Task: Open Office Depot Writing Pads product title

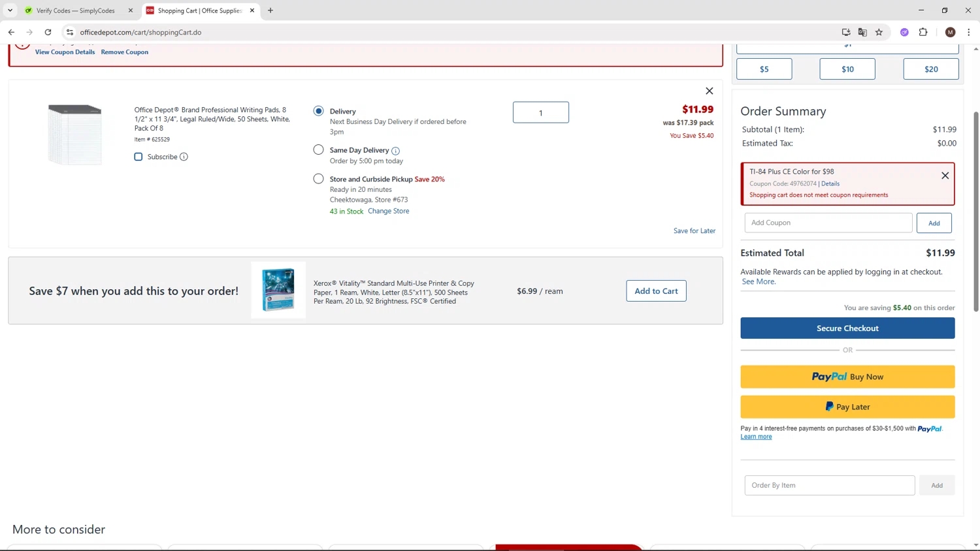Action: click(x=212, y=119)
